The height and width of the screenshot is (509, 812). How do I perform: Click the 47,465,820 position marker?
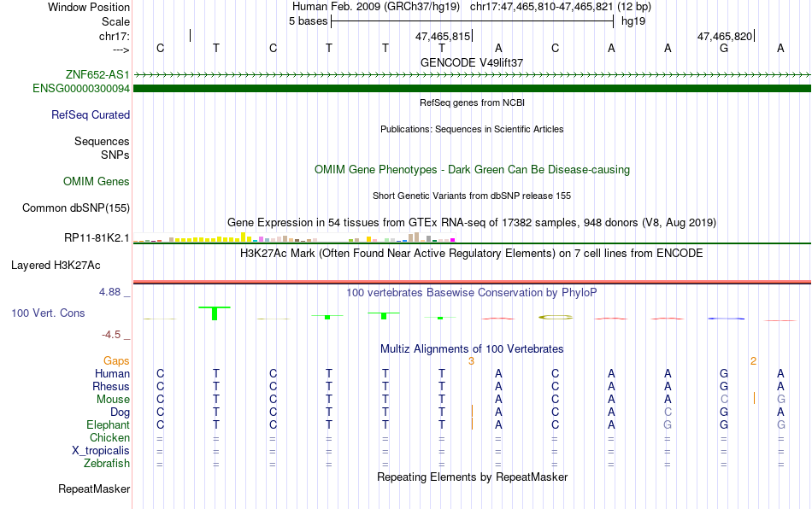(x=726, y=36)
